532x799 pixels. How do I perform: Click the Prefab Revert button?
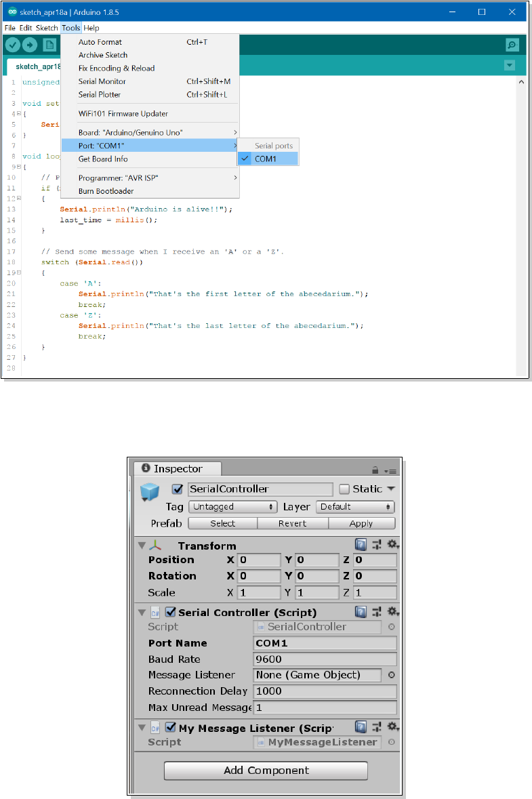click(x=293, y=523)
